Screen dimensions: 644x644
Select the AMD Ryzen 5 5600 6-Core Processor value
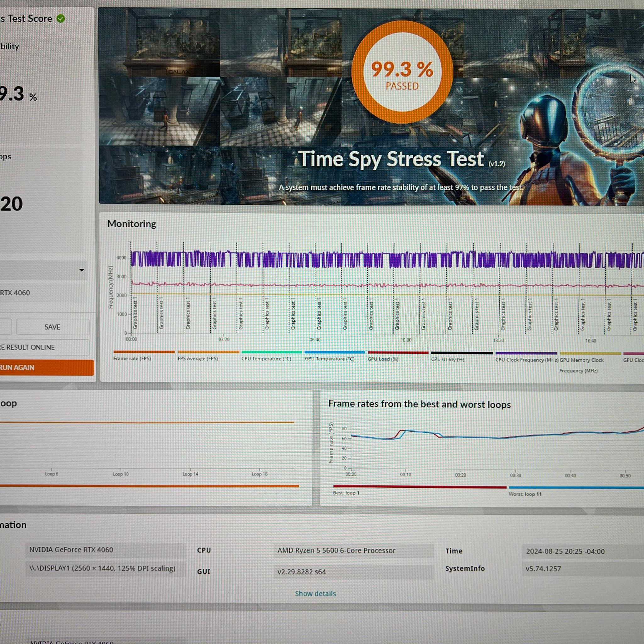coord(336,551)
